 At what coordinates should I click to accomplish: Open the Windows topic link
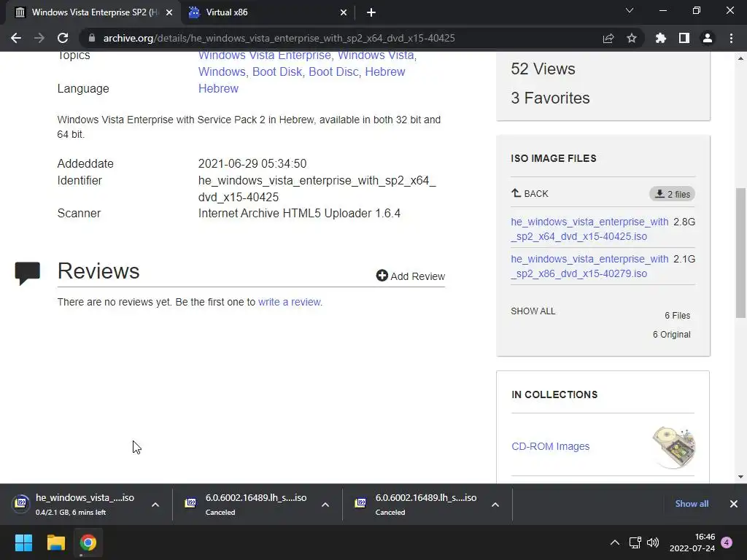(222, 72)
